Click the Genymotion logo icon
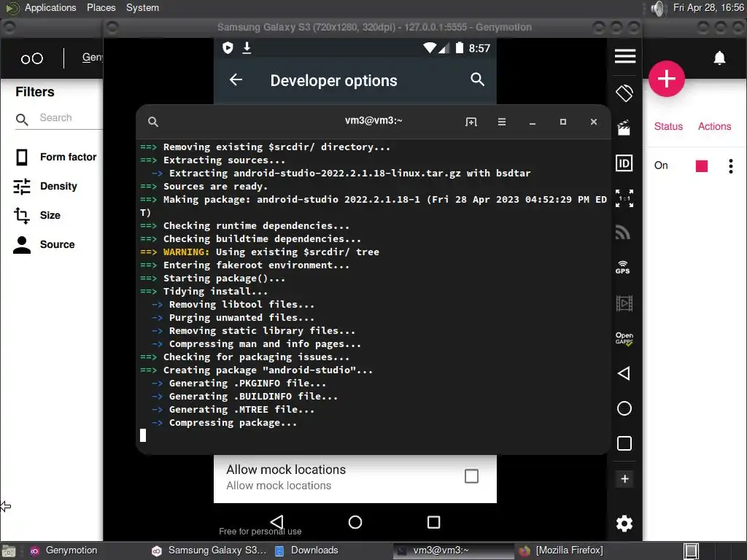 point(32,58)
